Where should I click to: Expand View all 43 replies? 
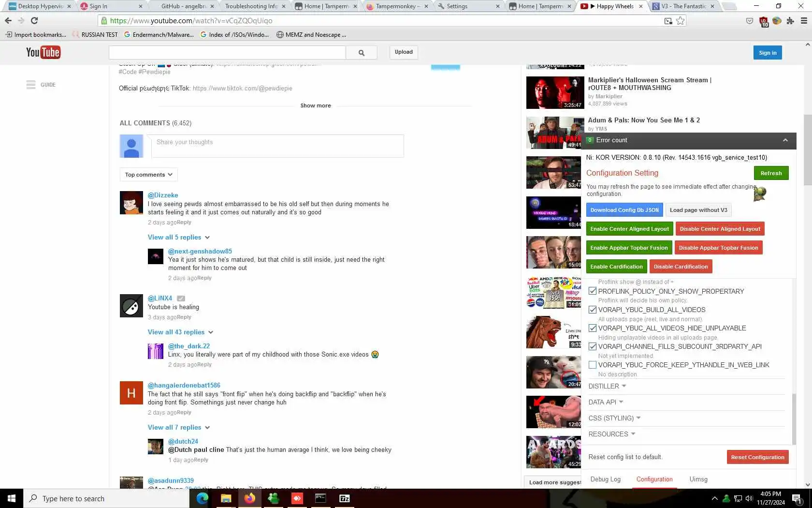click(x=181, y=332)
